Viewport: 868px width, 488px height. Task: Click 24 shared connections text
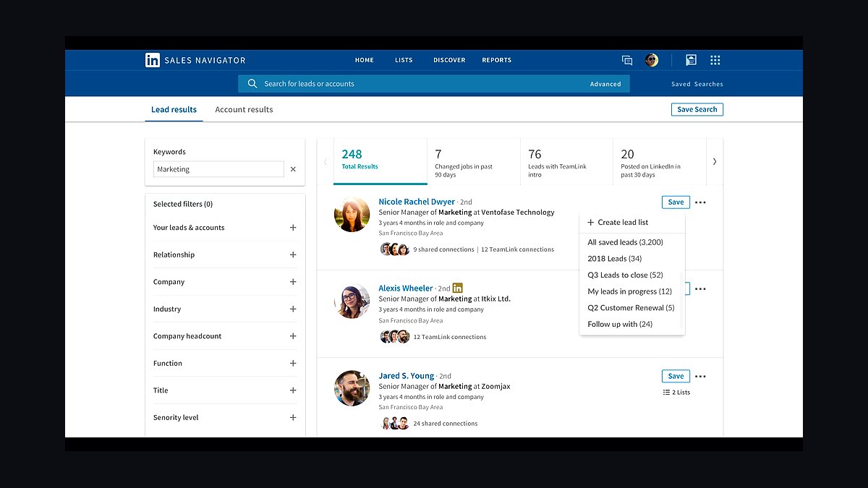pos(446,424)
